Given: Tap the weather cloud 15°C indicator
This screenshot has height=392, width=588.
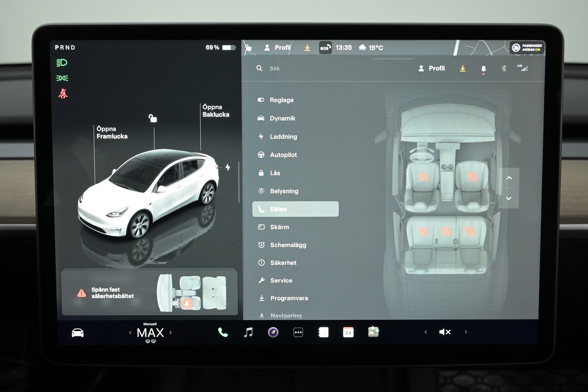Looking at the screenshot, I should point(371,48).
